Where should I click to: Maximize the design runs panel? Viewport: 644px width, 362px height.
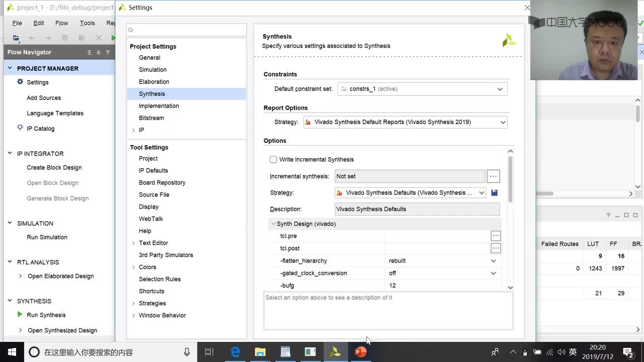coord(626,215)
